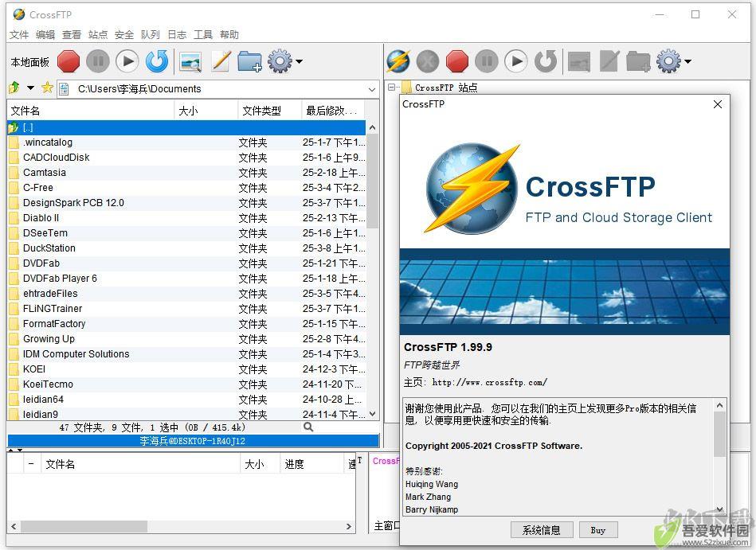Open the 工具 menu
Image resolution: width=756 pixels, height=550 pixels.
(x=203, y=35)
